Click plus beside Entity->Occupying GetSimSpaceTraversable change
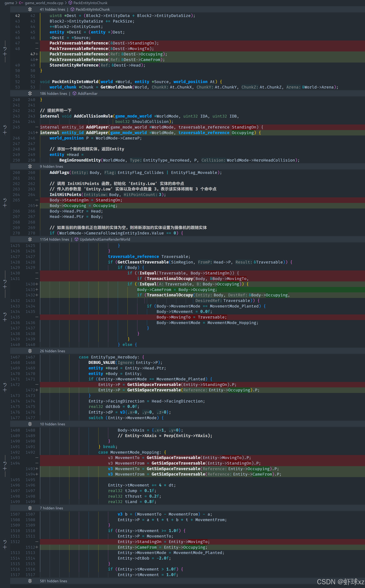This screenshot has height=588, width=365. pyautogui.click(x=5, y=390)
